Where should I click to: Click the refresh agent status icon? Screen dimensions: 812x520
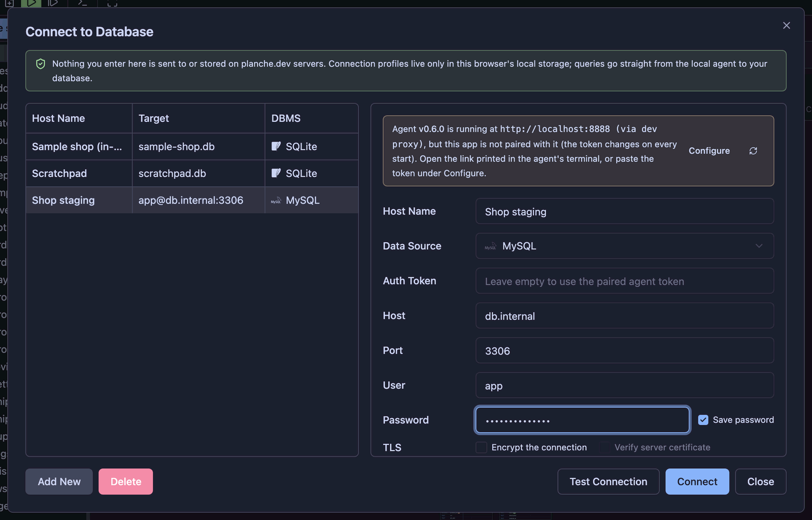coord(753,151)
